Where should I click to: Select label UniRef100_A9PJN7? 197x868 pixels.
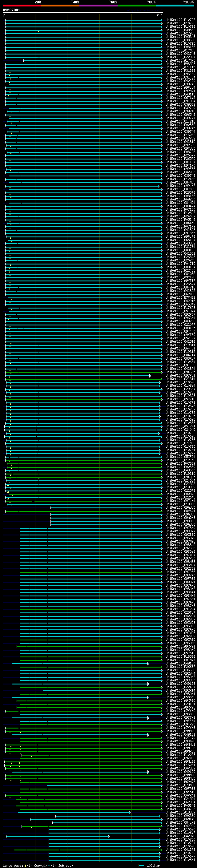180,186
